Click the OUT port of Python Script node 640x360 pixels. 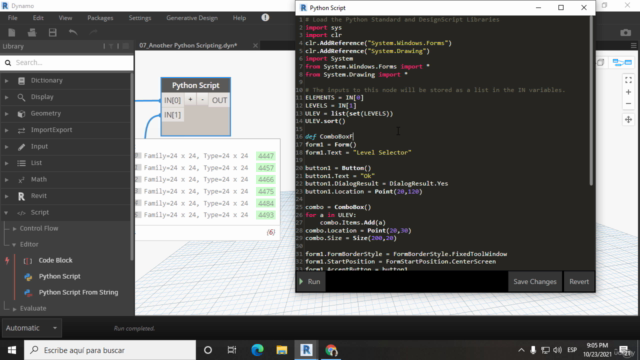tap(219, 100)
